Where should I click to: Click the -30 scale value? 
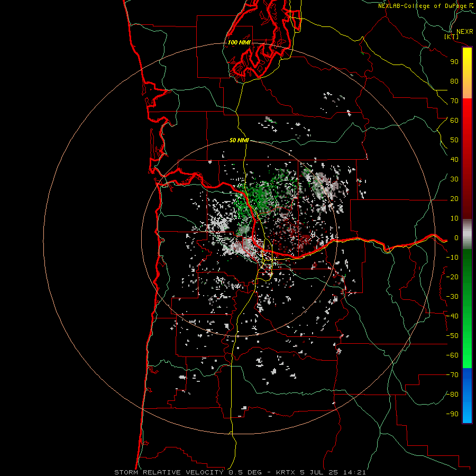(452, 297)
